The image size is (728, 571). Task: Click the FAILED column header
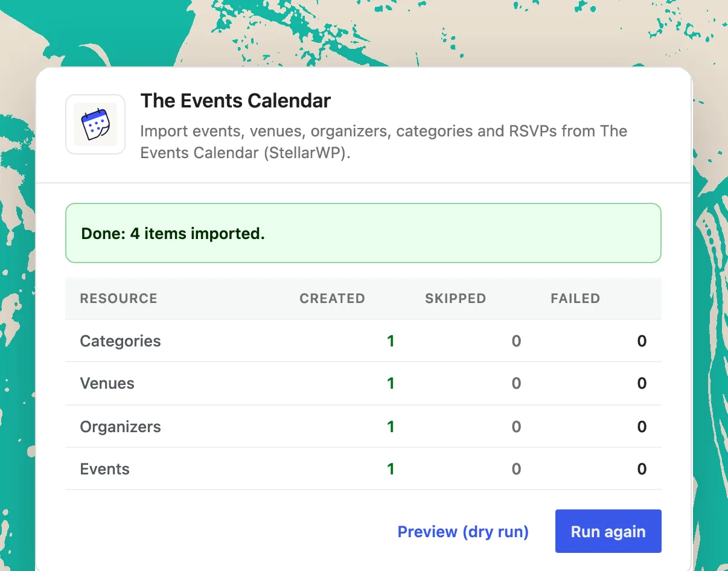coord(575,298)
